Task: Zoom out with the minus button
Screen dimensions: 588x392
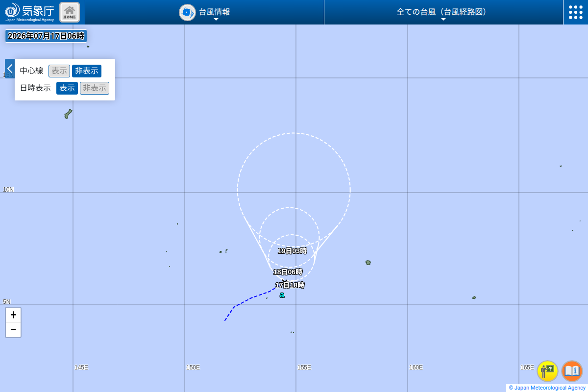Action: [13, 330]
